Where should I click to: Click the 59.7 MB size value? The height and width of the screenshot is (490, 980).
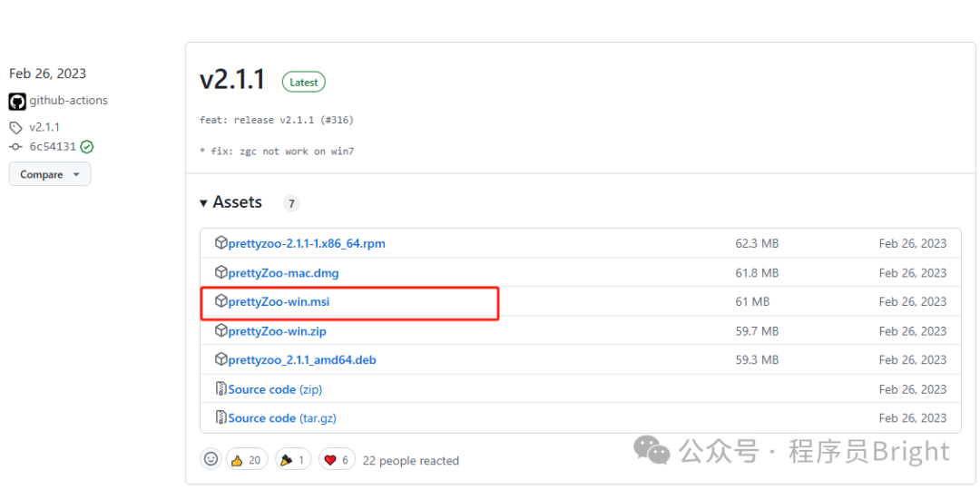click(757, 330)
